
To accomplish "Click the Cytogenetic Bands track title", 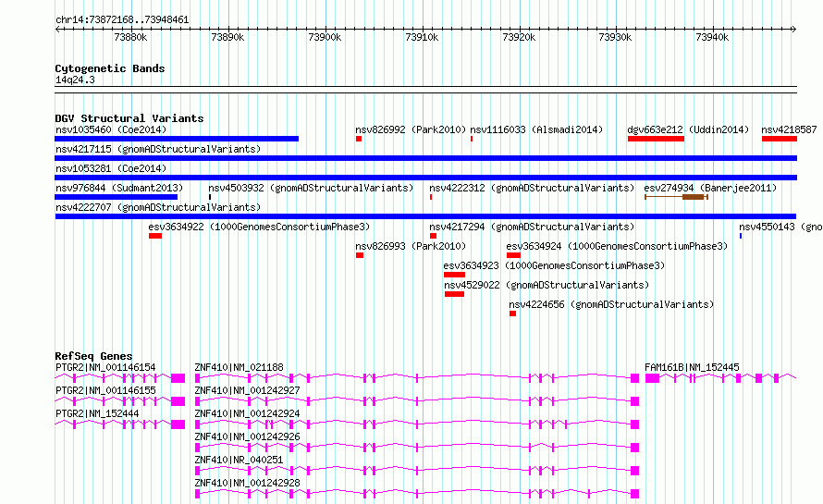I will pyautogui.click(x=110, y=68).
